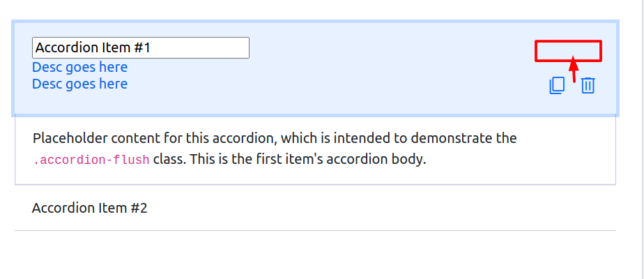Click the divider line below Accordion Item #2

316,230
